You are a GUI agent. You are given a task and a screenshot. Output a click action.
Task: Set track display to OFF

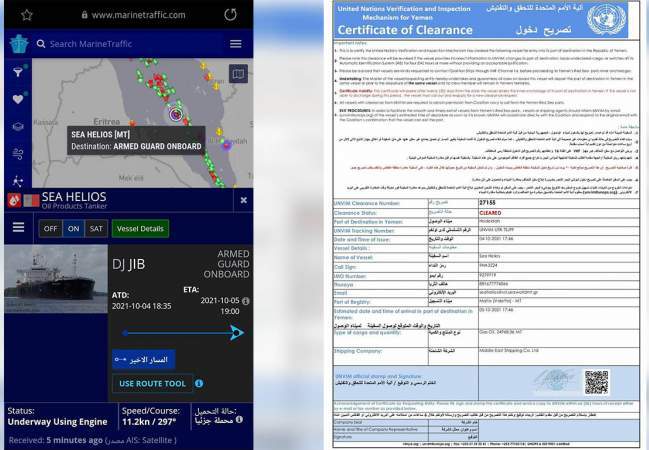[x=50, y=229]
